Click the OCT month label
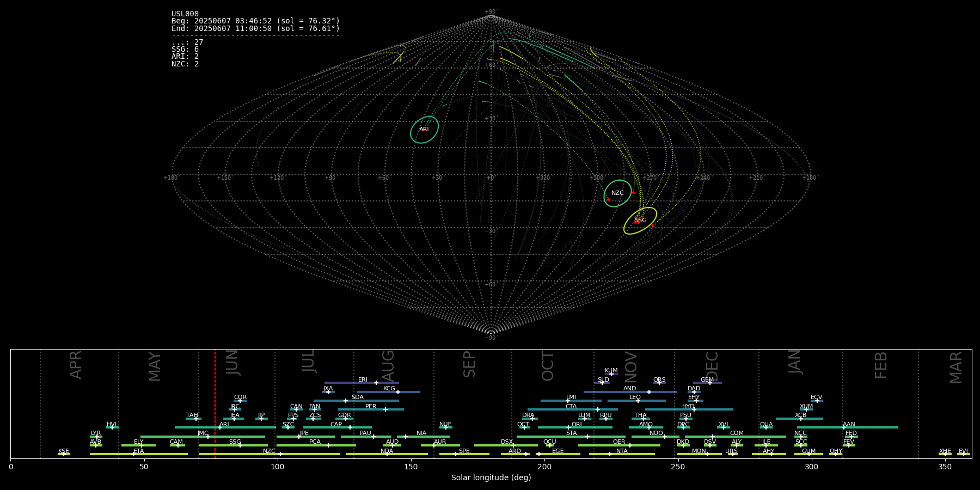The image size is (980, 490). tap(548, 366)
